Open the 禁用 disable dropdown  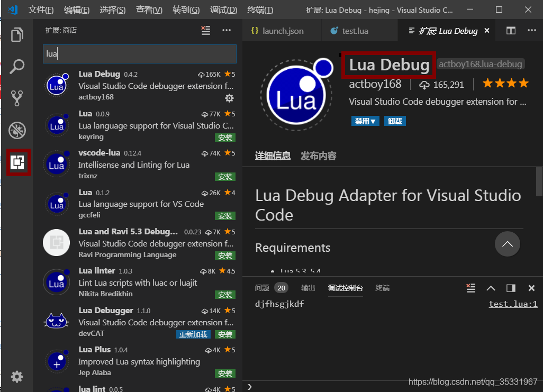tap(365, 121)
